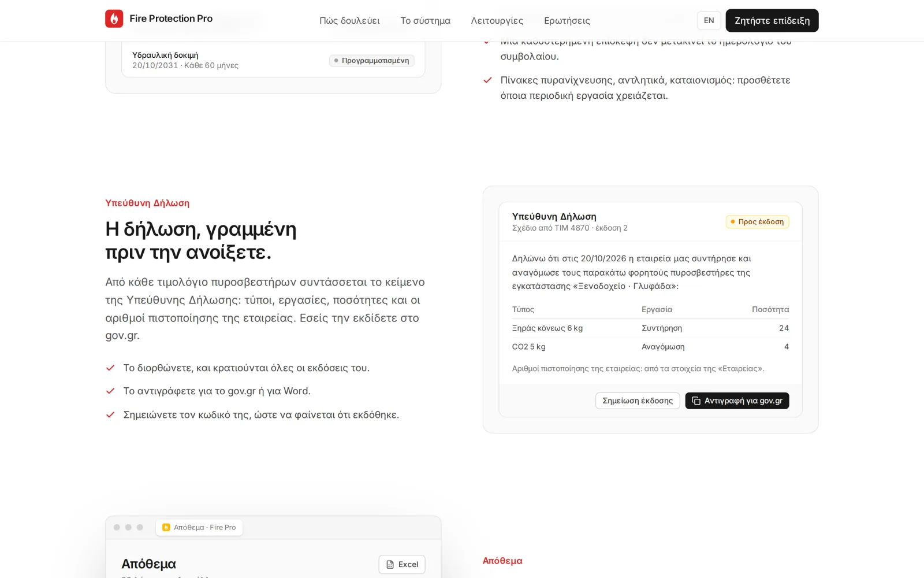Viewport: 924px width, 578px height.
Task: Click the Ζητήστε επίδειξη button
Action: [x=772, y=20]
